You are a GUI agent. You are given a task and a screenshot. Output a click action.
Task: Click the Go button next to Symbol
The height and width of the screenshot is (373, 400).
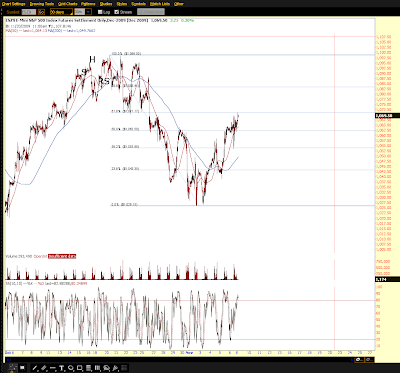(41, 12)
